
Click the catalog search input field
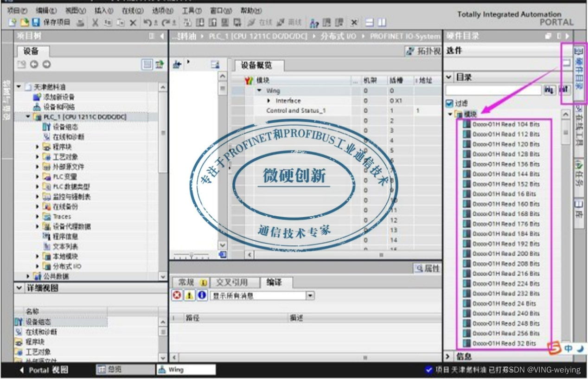(x=493, y=90)
